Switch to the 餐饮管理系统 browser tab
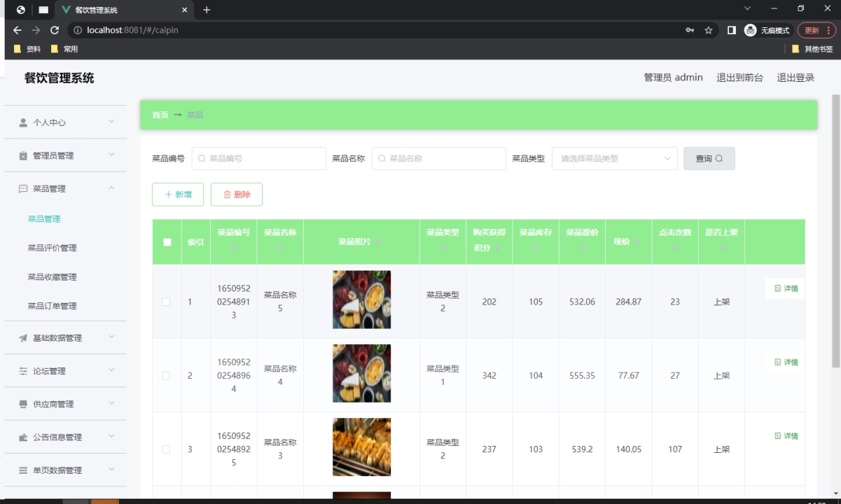Viewport: 841px width, 504px height. tap(124, 10)
